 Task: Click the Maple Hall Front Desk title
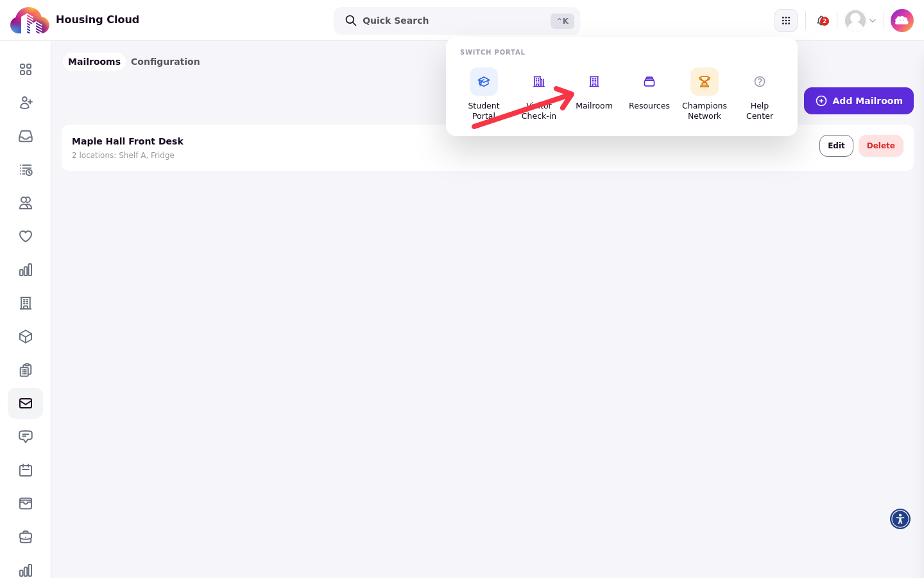coord(128,141)
